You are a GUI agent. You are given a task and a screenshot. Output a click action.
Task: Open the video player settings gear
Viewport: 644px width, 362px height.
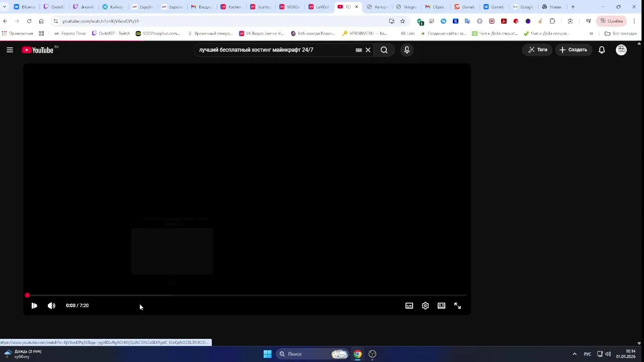(x=425, y=306)
